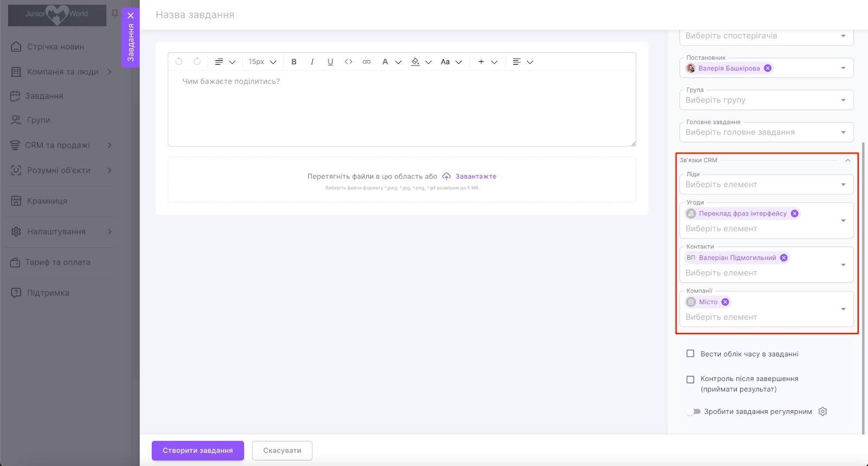Click the Створити завдання button
868x466 pixels.
198,450
